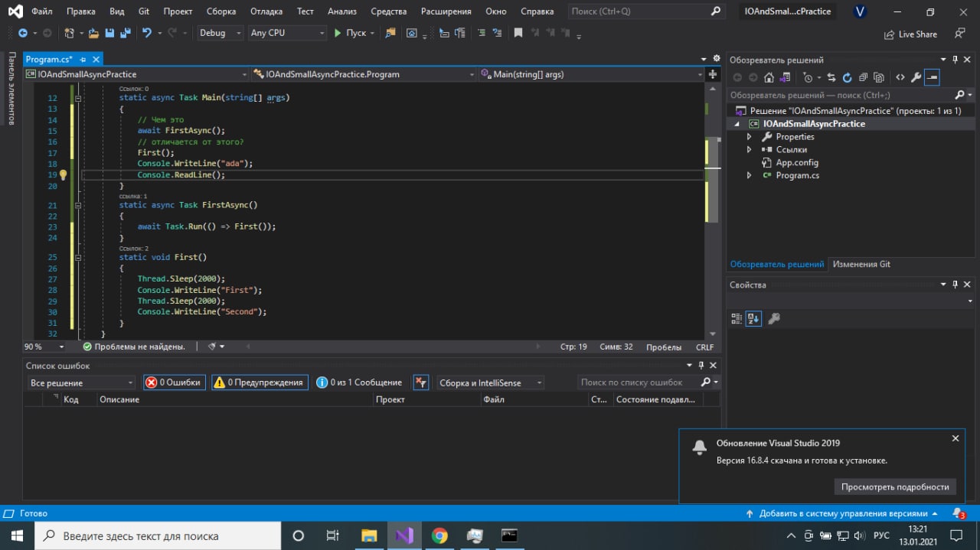Open the Main(string[] args) member dropdown
Screen dimensions: 980x550
[591, 74]
